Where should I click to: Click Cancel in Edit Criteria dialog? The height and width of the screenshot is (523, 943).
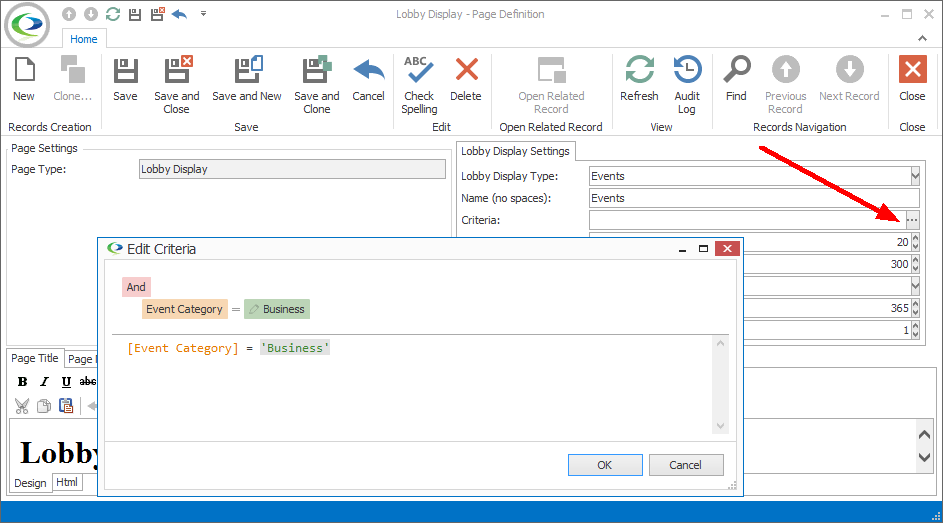(x=686, y=465)
